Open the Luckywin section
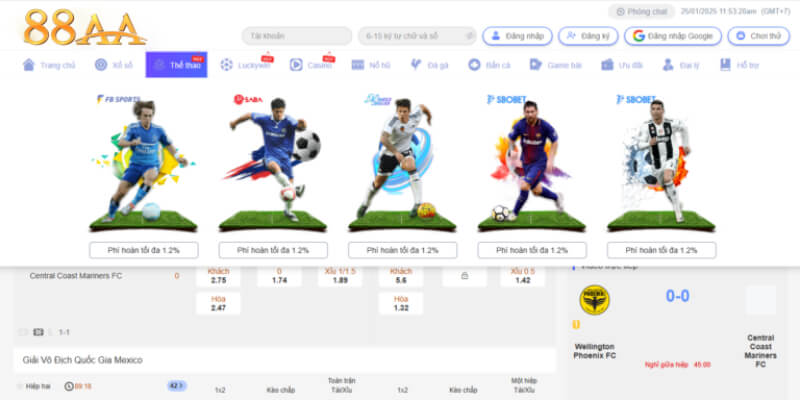Image resolution: width=800 pixels, height=400 pixels. (247, 65)
